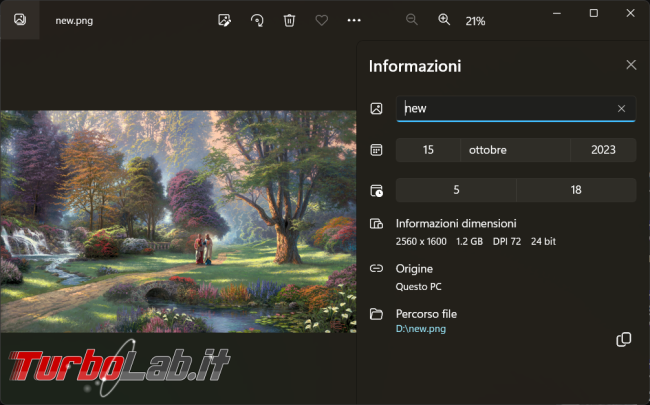The height and width of the screenshot is (405, 650).
Task: Zoom out with the minus magnifier
Action: tap(411, 19)
